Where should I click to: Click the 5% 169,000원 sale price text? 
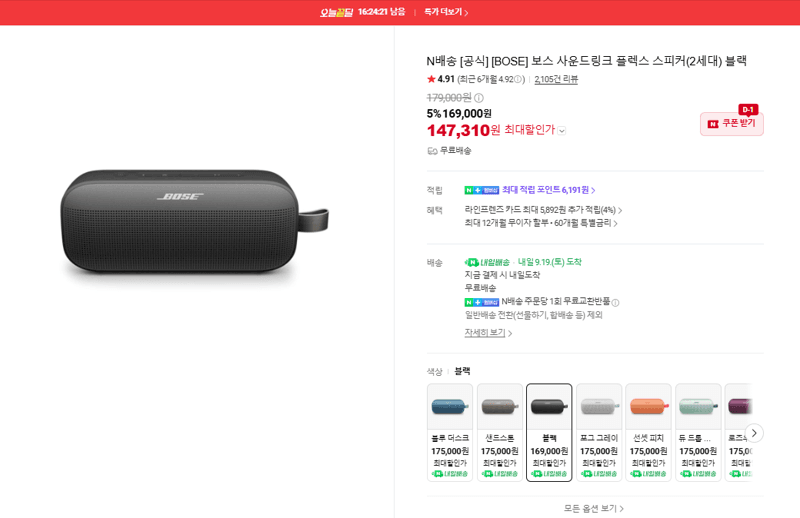(x=459, y=113)
